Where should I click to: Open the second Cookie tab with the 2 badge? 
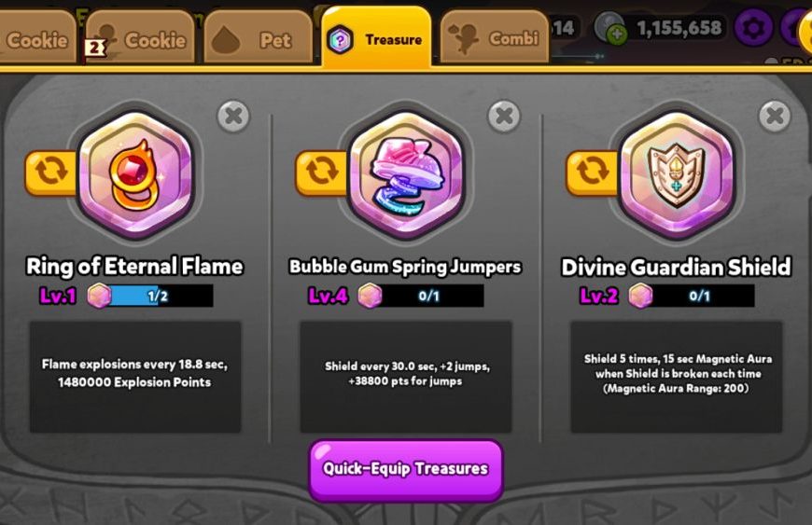[x=140, y=39]
